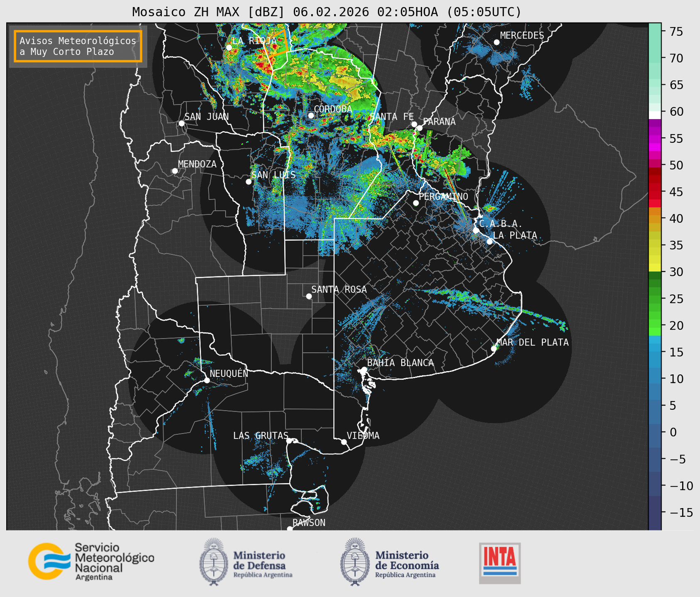Click the SANTA ROSA label text

click(339, 289)
